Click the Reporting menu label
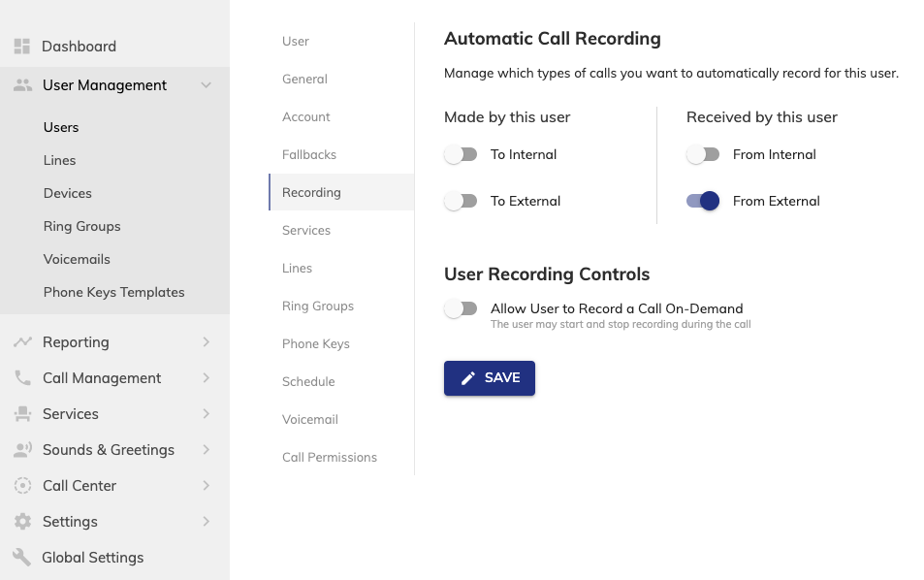Image resolution: width=924 pixels, height=580 pixels. pyautogui.click(x=76, y=341)
